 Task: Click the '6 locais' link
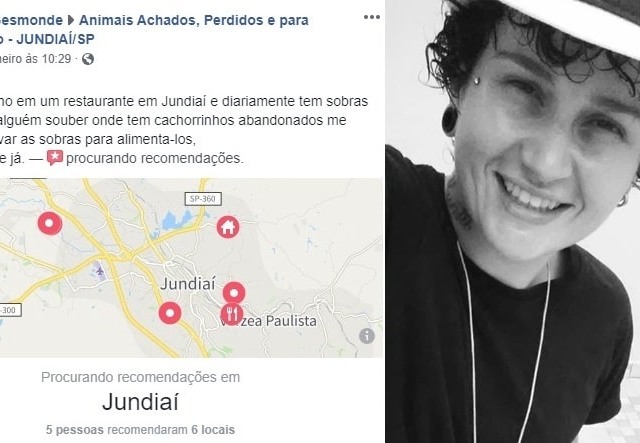point(213,430)
